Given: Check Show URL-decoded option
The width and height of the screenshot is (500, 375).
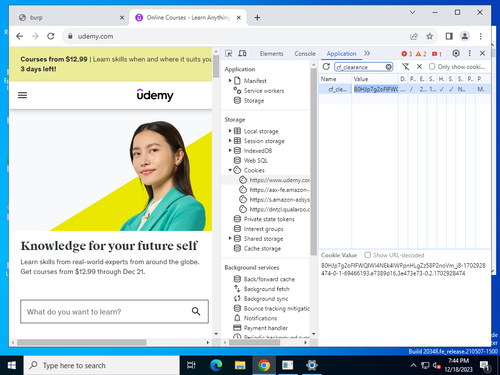Looking at the screenshot, I should tap(367, 255).
